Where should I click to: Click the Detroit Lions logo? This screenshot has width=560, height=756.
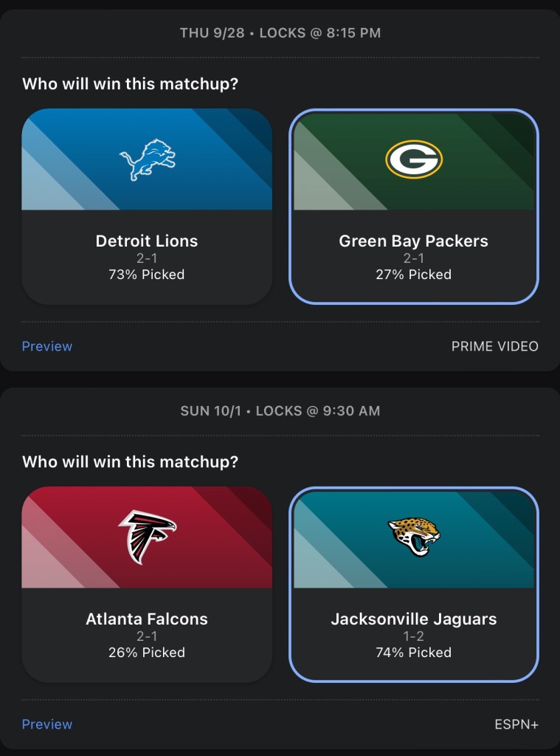point(148,160)
